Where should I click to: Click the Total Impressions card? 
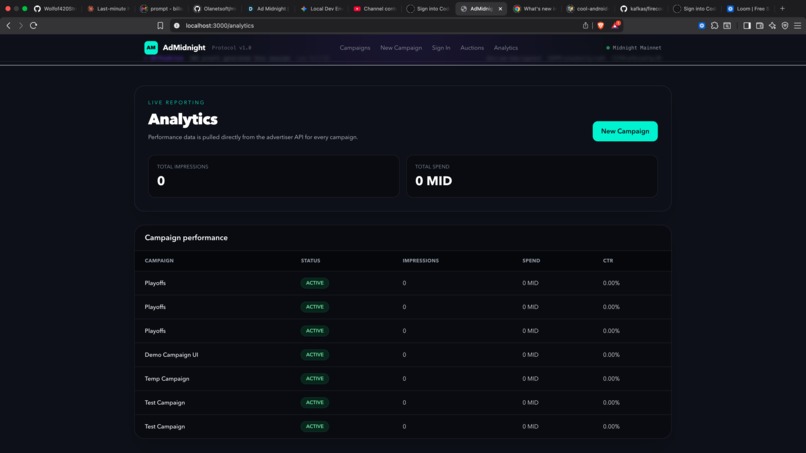tap(273, 176)
